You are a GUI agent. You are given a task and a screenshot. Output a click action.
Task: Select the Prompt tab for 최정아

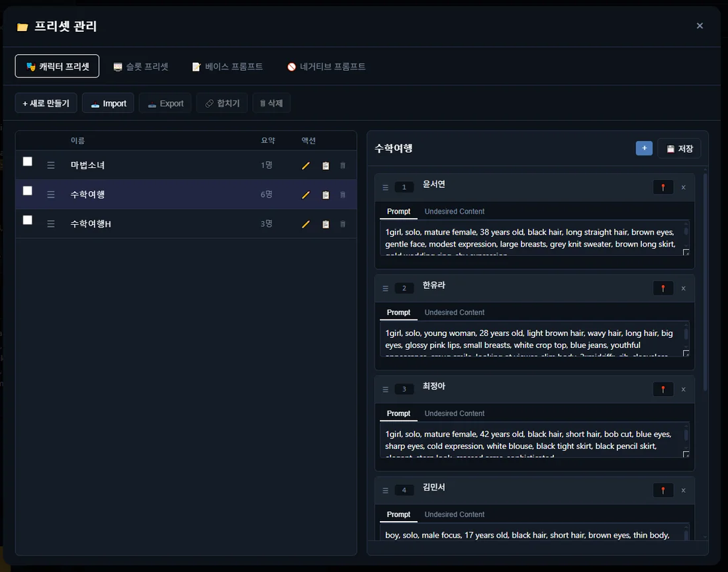tap(398, 413)
